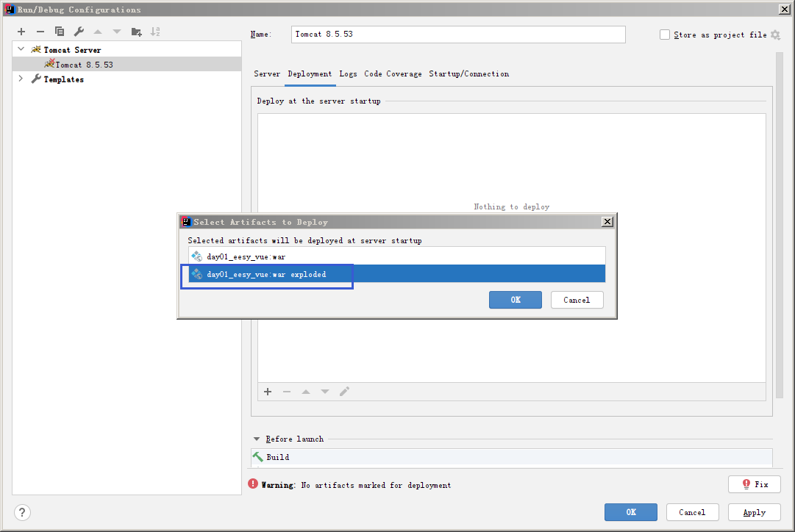The width and height of the screenshot is (795, 532).
Task: Expand the Templates tree node
Action: click(21, 79)
